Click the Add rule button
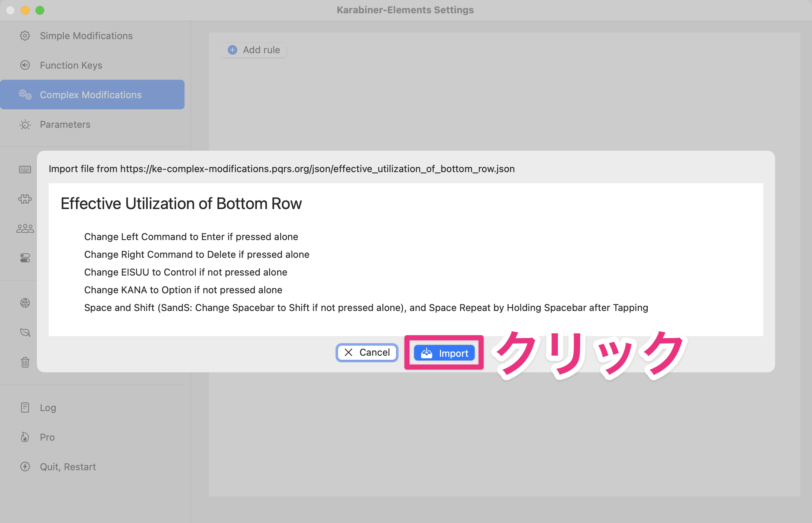The width and height of the screenshot is (812, 523). pos(254,50)
